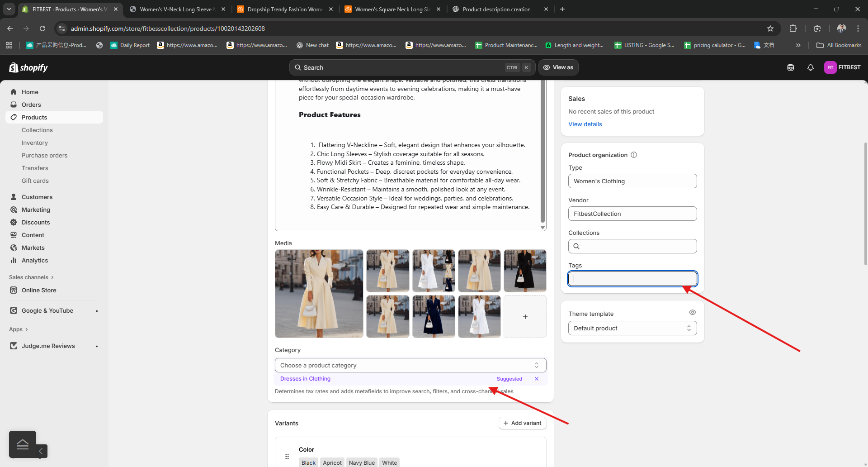Dismiss the suggested Dresses in Clothing category
The width and height of the screenshot is (868, 467).
click(x=537, y=379)
